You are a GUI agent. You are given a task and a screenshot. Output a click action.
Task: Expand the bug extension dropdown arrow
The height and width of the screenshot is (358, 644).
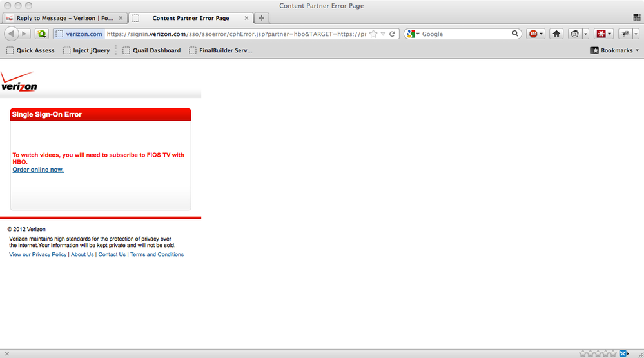(636, 34)
